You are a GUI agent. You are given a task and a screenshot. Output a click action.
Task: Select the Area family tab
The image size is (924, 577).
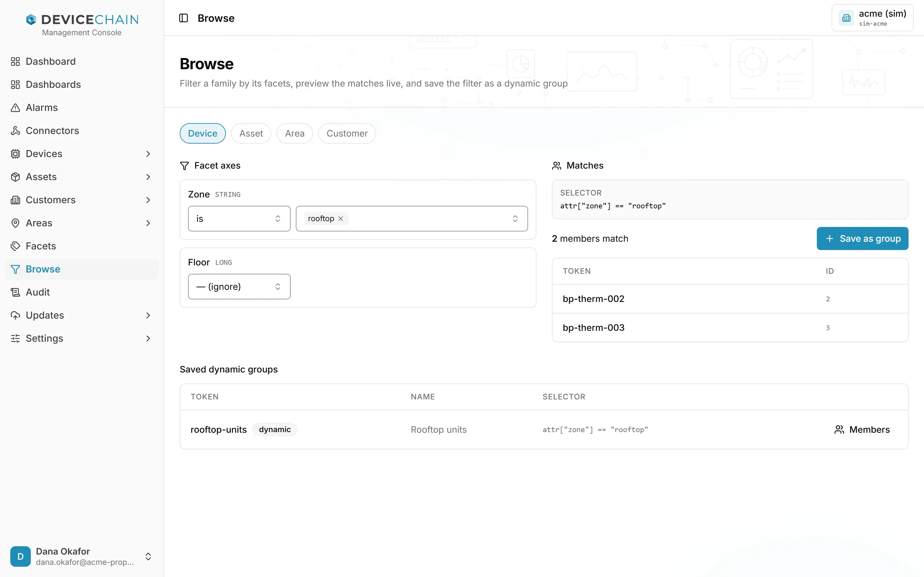click(295, 133)
